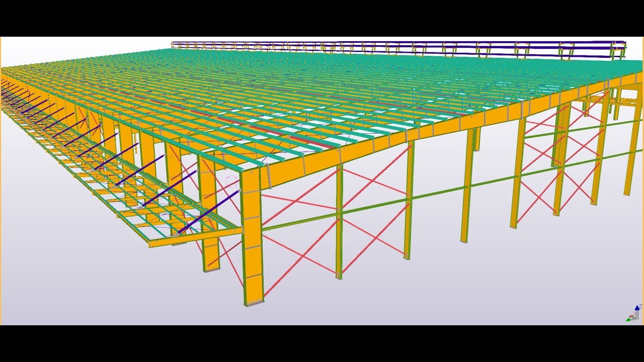Select the purple rooftop railing at back

[x=398, y=49]
